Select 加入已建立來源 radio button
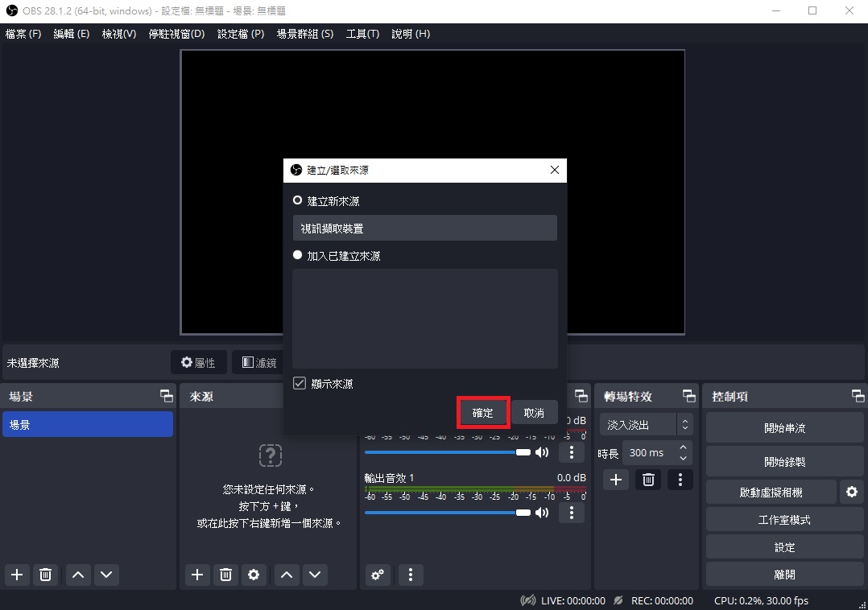This screenshot has height=610, width=868. coord(297,255)
